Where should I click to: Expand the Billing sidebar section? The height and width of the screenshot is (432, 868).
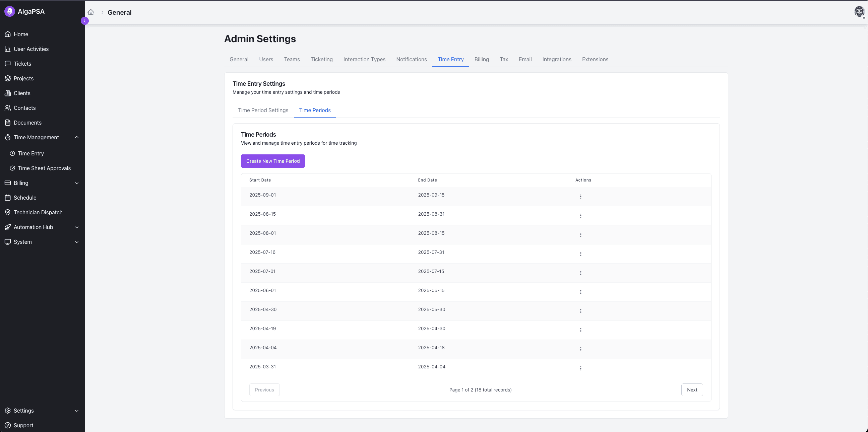point(77,183)
